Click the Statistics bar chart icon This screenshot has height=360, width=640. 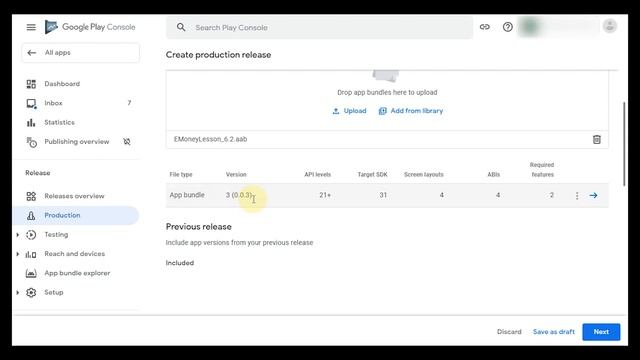click(x=31, y=122)
